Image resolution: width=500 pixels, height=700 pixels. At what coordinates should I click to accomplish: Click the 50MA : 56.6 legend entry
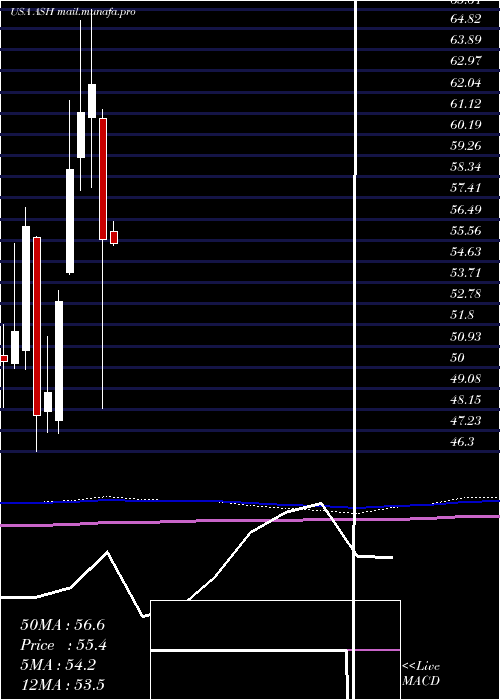point(62,625)
